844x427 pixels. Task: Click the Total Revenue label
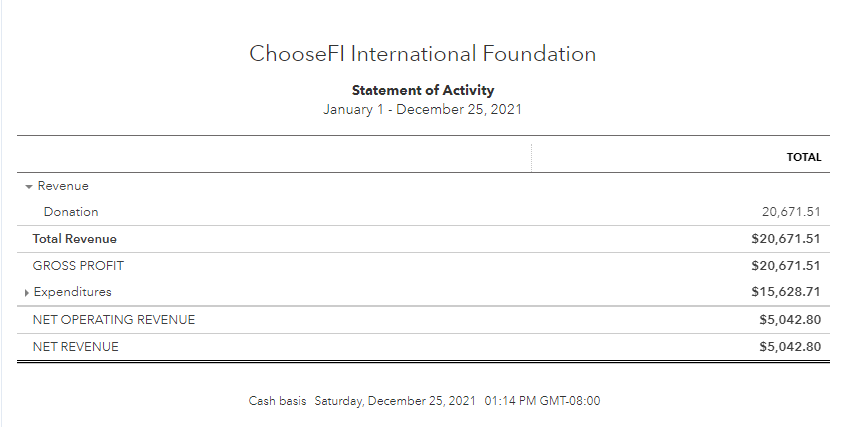pyautogui.click(x=74, y=239)
